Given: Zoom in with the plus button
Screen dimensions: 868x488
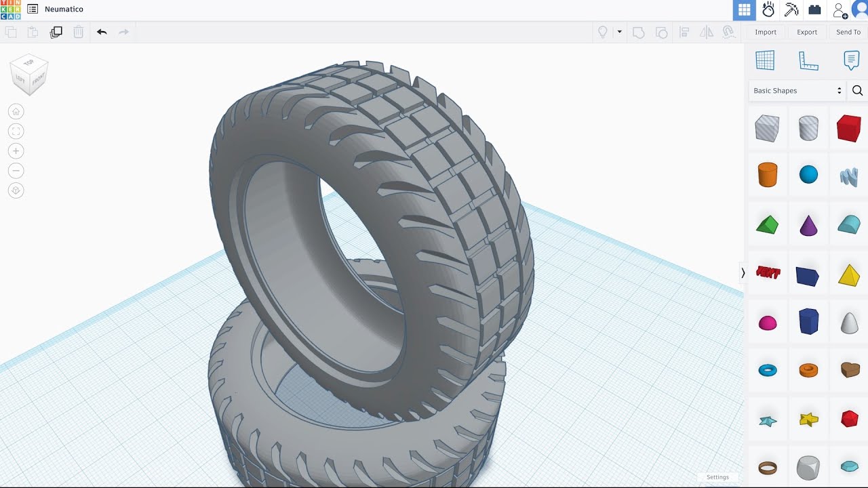Looking at the screenshot, I should [16, 151].
